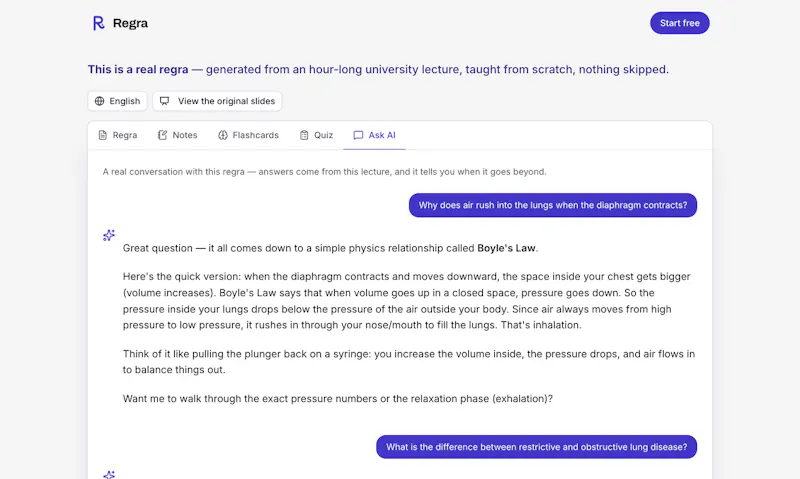Screen dimensions: 800x479
Task: Open the English language selector
Action: click(x=117, y=101)
